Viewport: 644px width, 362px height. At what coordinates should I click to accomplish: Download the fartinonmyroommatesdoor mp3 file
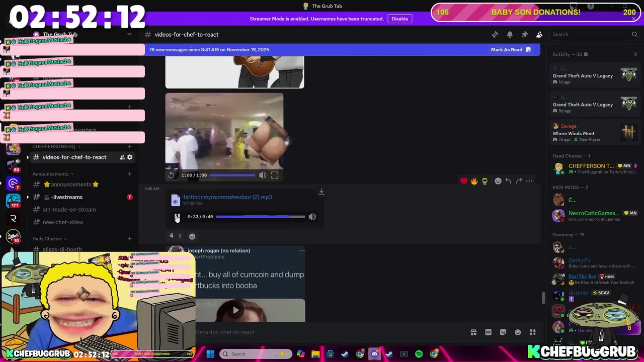pos(321,192)
